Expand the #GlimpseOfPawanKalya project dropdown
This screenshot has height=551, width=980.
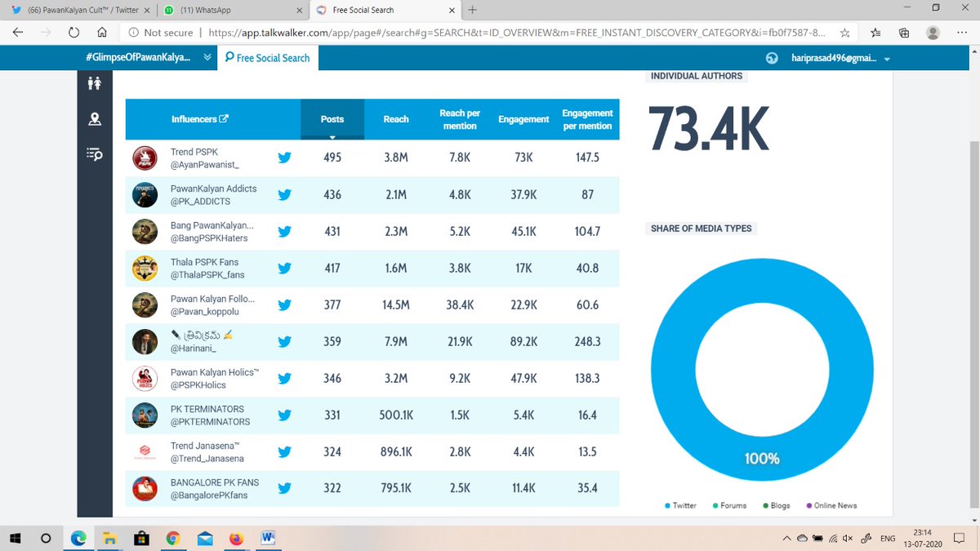click(x=207, y=58)
